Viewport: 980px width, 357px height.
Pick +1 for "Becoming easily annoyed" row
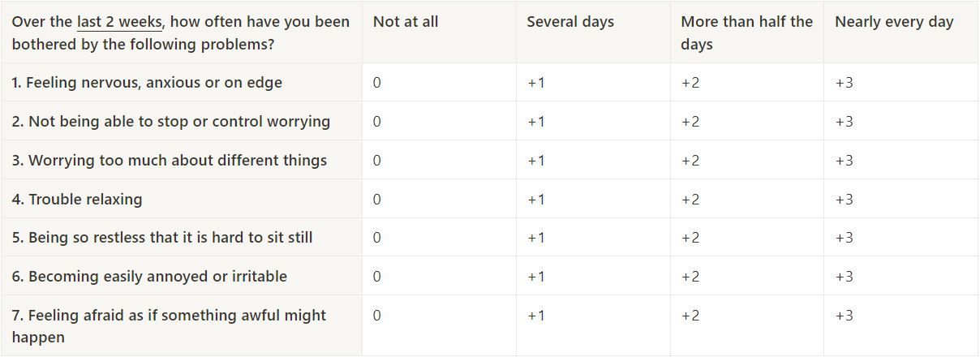coord(536,277)
